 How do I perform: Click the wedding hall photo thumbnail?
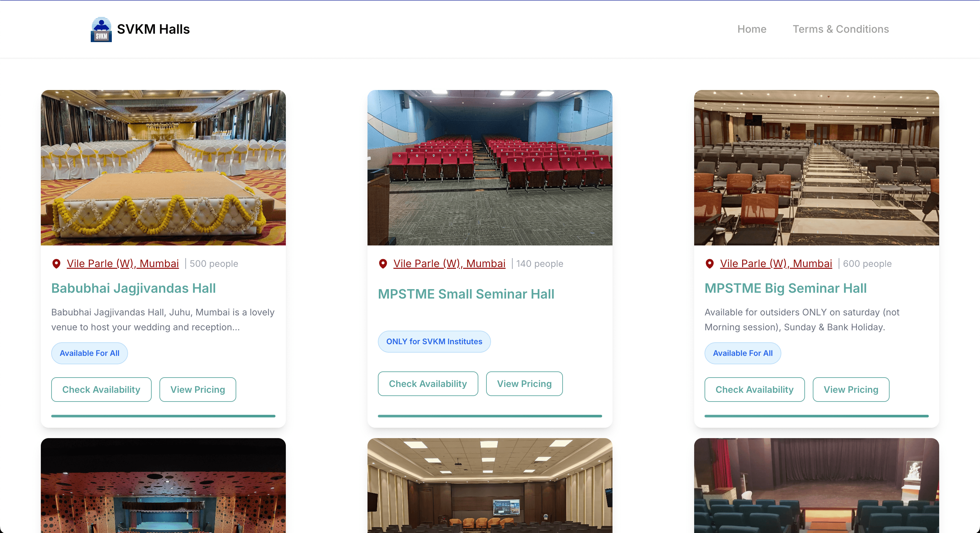point(163,168)
